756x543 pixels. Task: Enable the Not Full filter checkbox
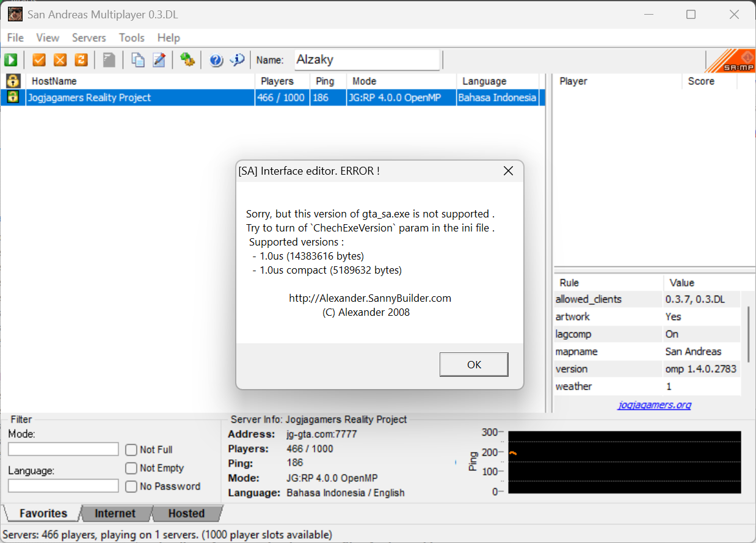[x=131, y=450]
